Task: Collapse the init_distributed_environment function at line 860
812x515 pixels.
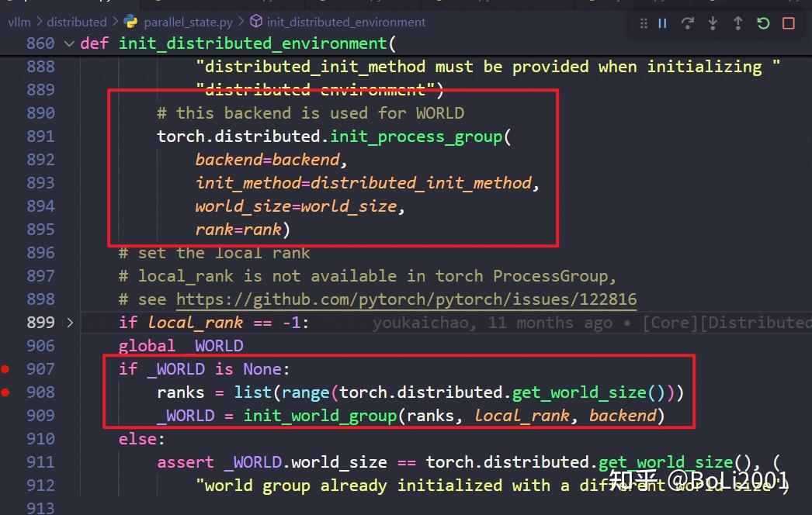Action: coord(69,43)
